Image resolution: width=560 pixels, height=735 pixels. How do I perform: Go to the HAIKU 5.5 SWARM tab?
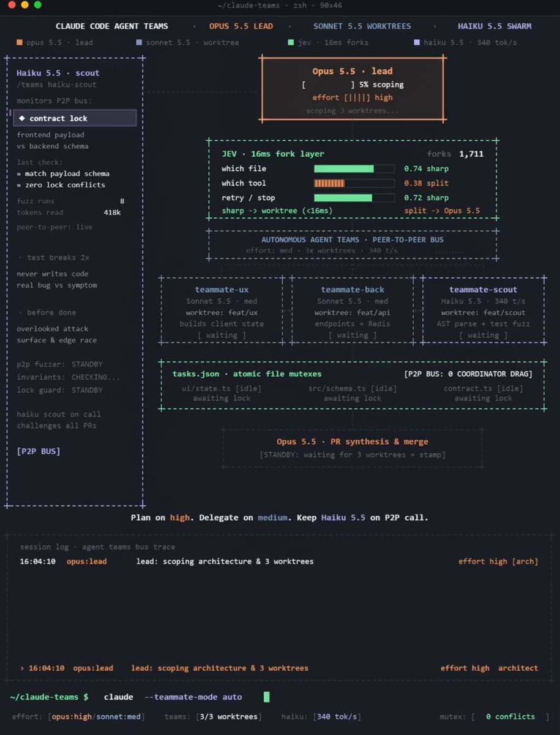coord(495,26)
